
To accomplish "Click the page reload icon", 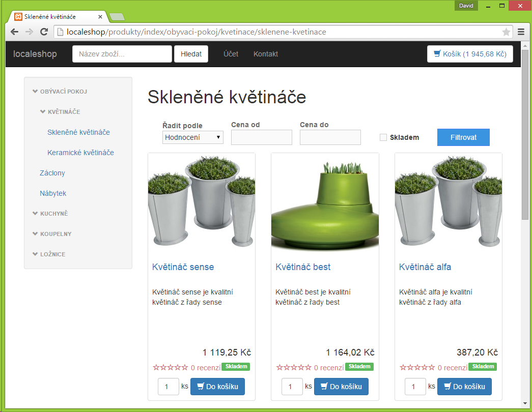I will (x=45, y=32).
